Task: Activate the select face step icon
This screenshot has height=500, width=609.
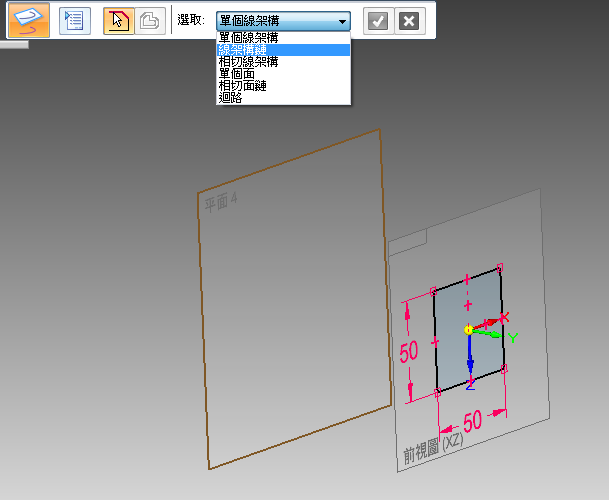Action: [x=150, y=21]
